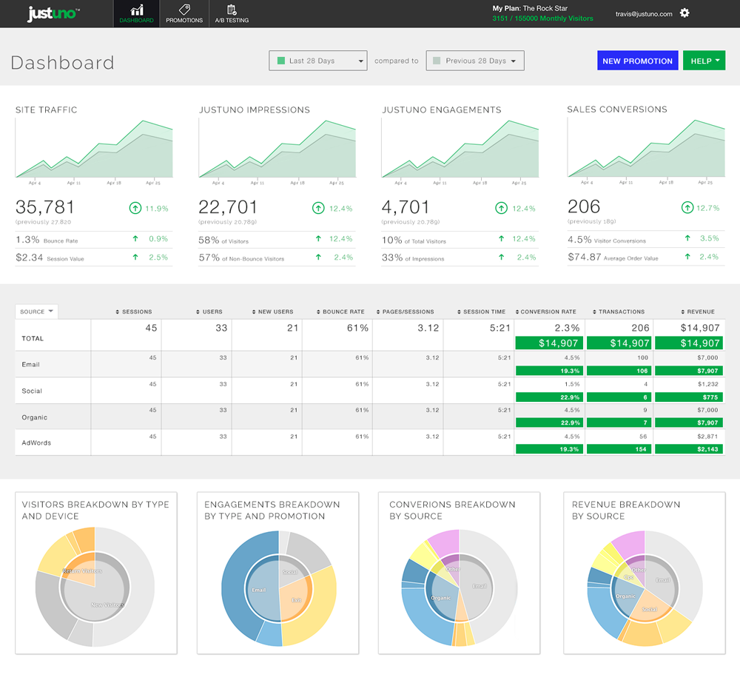The height and width of the screenshot is (700, 740).
Task: Select the Promotions tag icon
Action: pos(184,9)
